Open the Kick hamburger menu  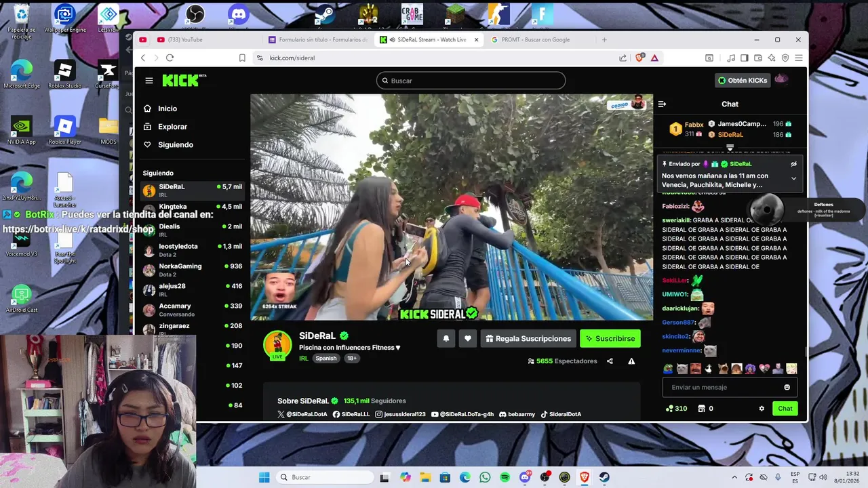pos(149,80)
